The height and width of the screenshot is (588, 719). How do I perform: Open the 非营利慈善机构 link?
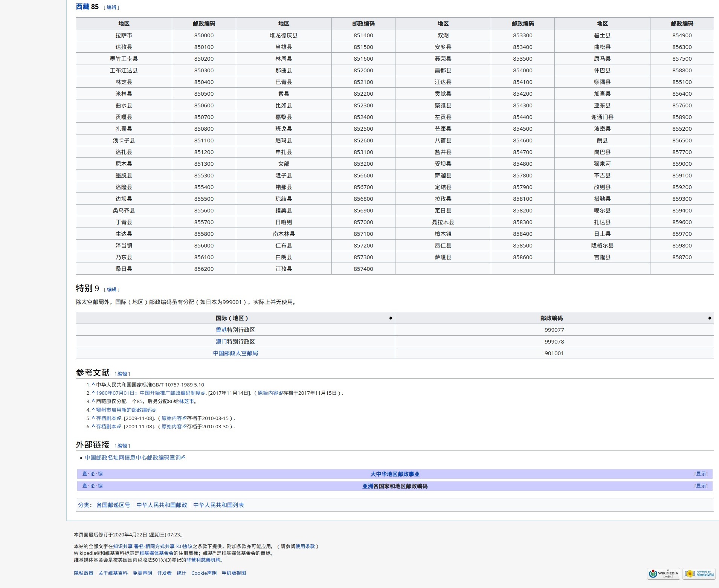[x=203, y=560]
